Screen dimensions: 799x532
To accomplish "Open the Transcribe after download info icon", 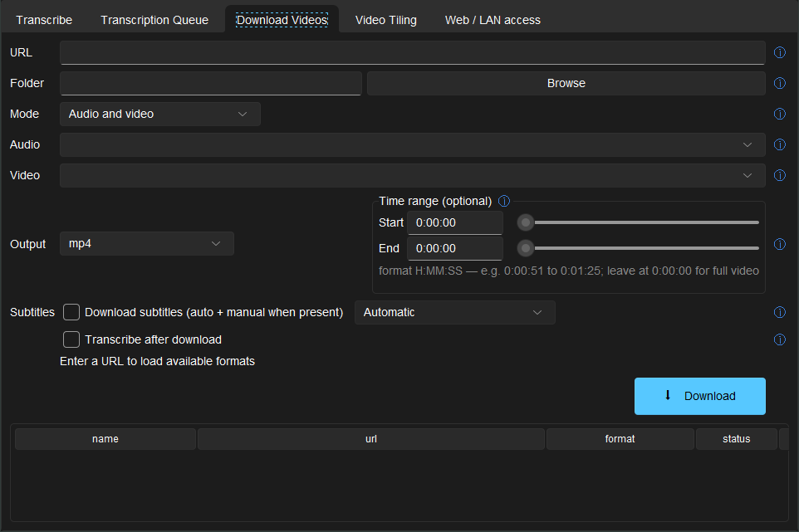I will (x=780, y=339).
